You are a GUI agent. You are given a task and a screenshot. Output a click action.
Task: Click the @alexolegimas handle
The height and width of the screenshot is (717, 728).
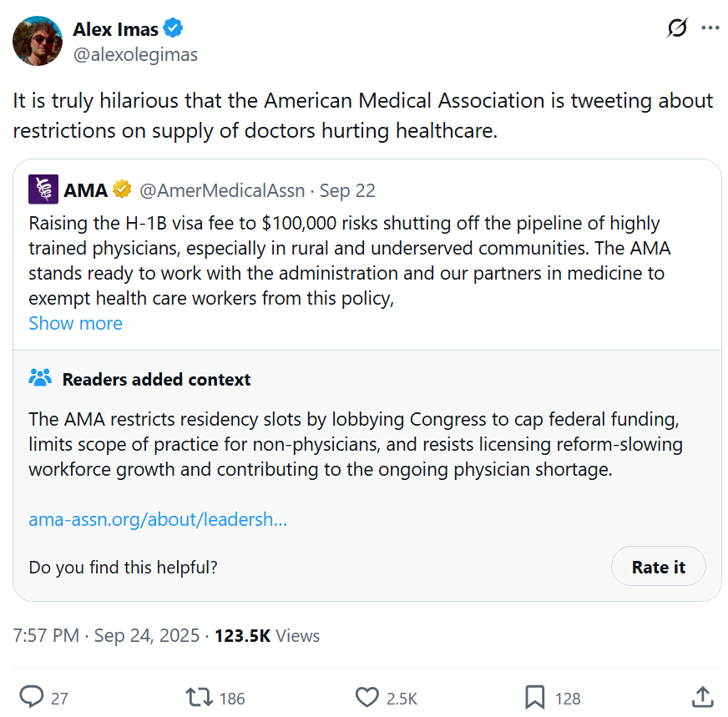(x=135, y=55)
